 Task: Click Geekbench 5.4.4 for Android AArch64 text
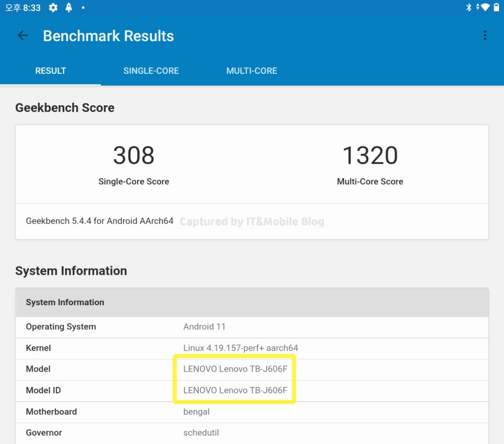click(x=99, y=221)
